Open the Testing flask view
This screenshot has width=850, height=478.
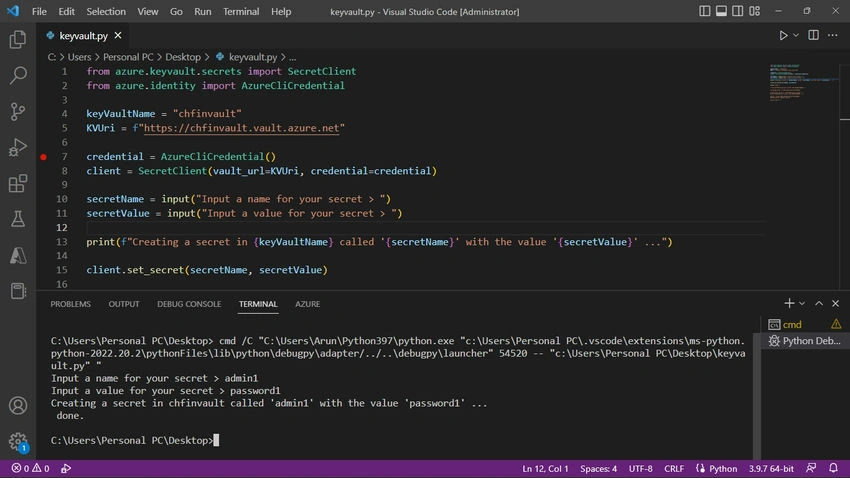click(x=18, y=219)
